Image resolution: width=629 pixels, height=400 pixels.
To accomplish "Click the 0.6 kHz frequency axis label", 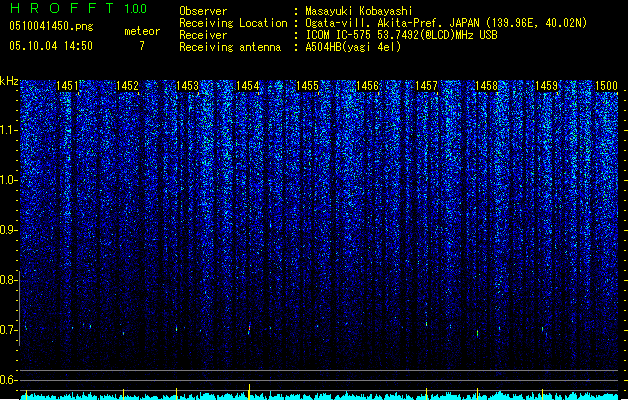I will click(x=7, y=380).
